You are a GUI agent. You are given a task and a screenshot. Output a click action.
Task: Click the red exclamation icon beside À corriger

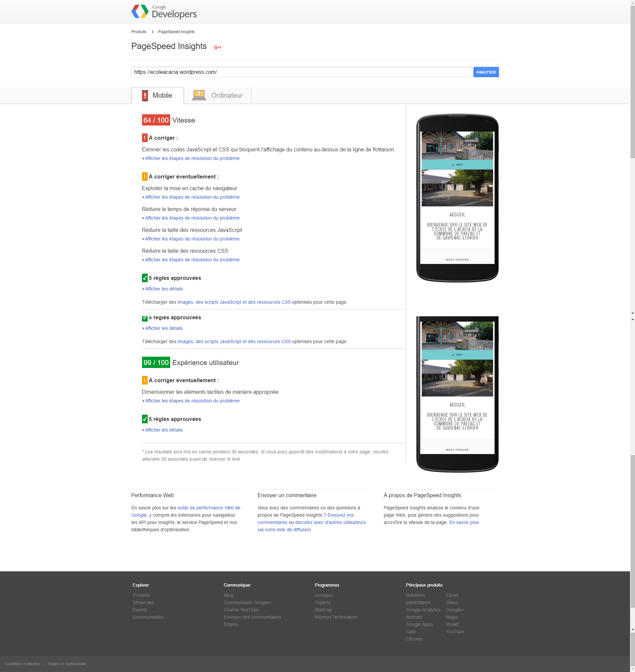pos(145,138)
